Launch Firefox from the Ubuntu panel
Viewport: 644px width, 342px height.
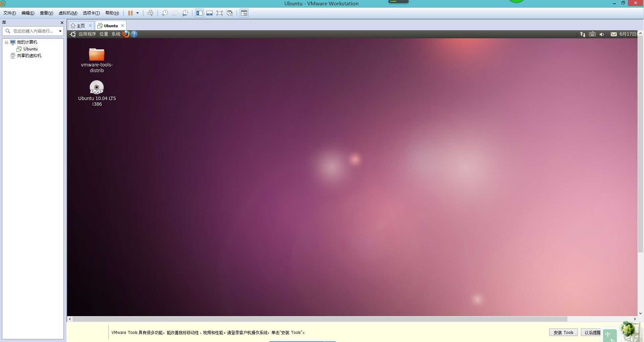coord(126,34)
